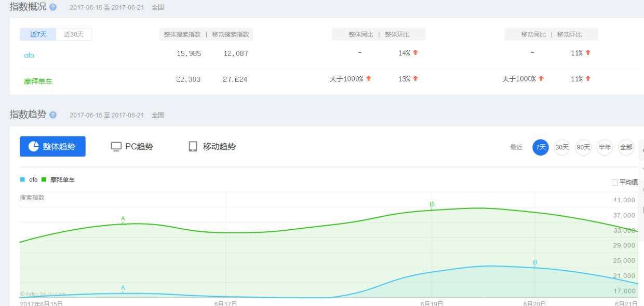The height and width of the screenshot is (306, 644).
Task: Click the 最近 label beside range buttons
Action: tap(516, 147)
